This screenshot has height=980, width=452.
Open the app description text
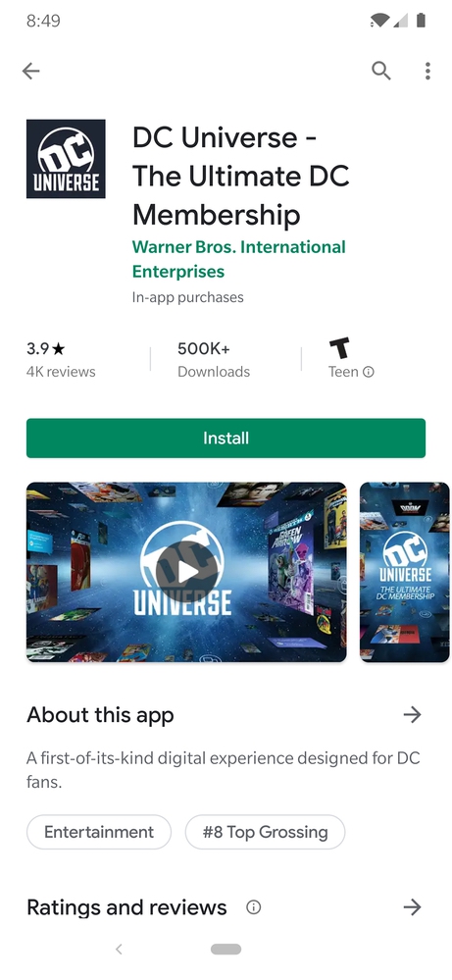(224, 770)
